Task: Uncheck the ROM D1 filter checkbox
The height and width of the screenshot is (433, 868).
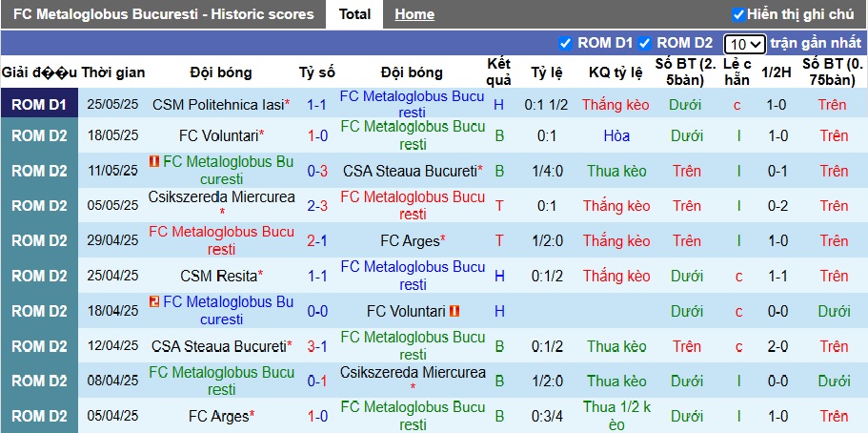Action: [x=565, y=43]
